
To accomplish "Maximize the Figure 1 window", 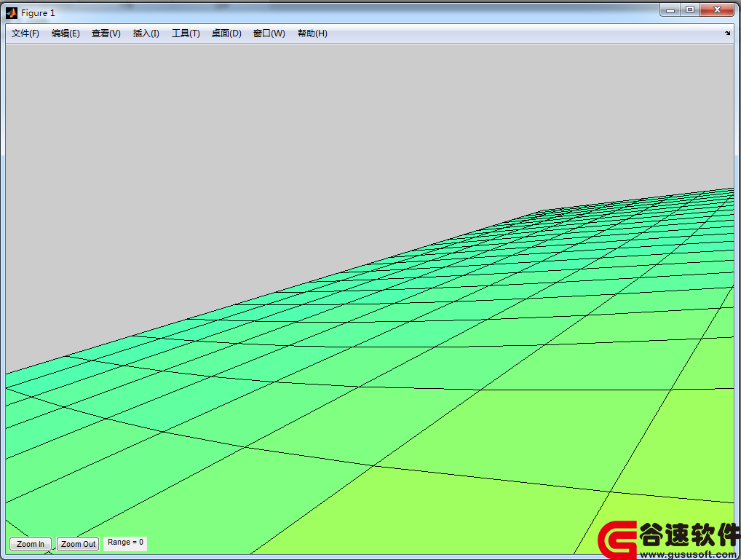I will [690, 10].
